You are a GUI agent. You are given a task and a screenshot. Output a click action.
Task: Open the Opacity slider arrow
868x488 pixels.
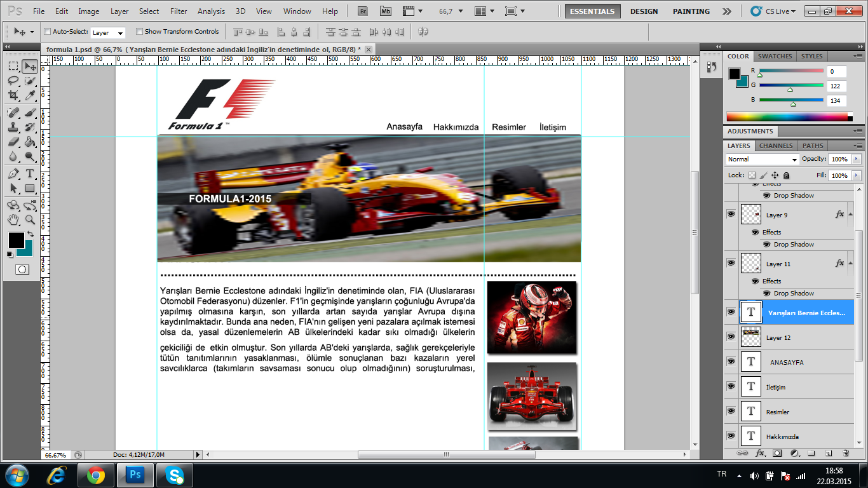[x=857, y=159]
